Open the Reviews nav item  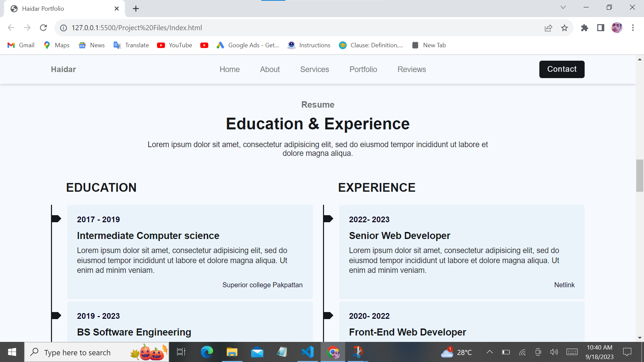click(x=412, y=69)
